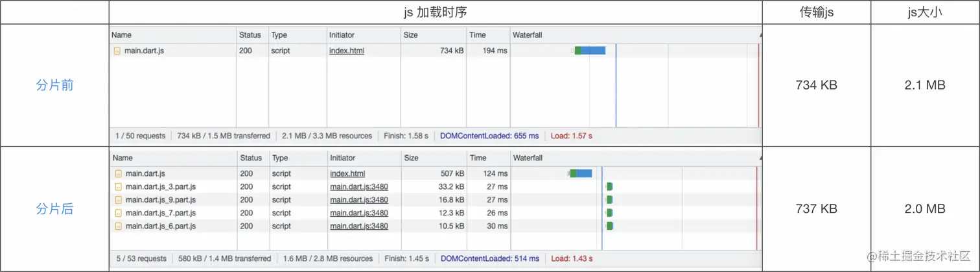Sort by Type column in 分片前 panel
Screen dimensions: 980x272
coord(279,35)
